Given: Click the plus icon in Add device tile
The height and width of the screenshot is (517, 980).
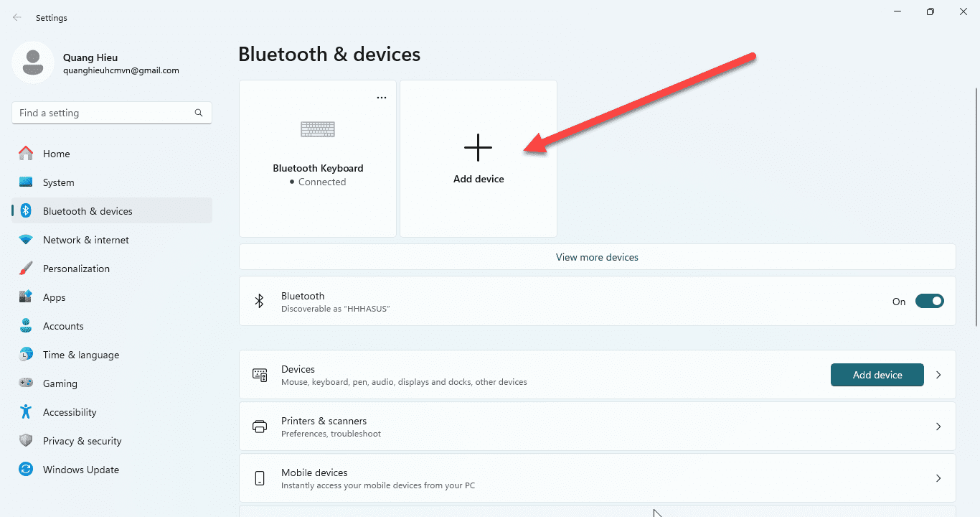Looking at the screenshot, I should point(478,148).
